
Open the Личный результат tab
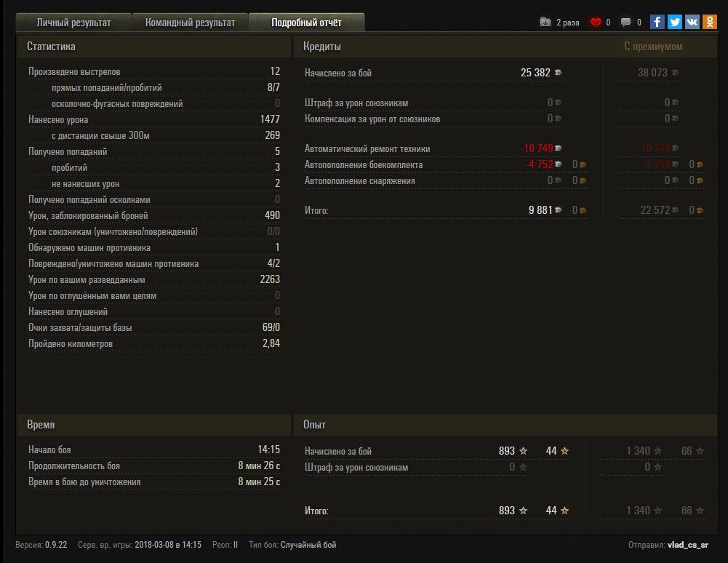coord(74,23)
